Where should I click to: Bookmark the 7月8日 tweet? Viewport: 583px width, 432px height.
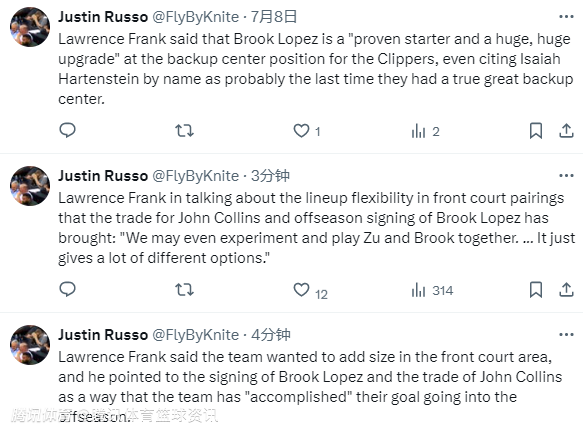tap(536, 131)
